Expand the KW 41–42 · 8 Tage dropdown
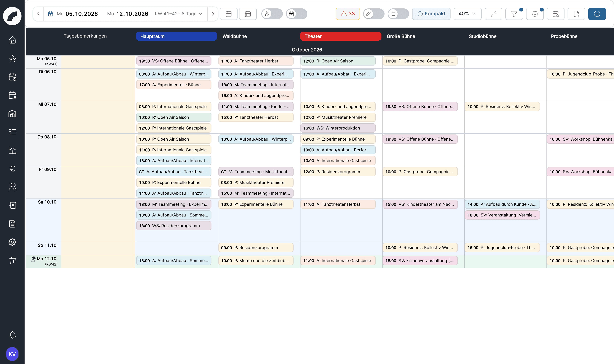Screen dimensions: 614x364 click(179, 14)
